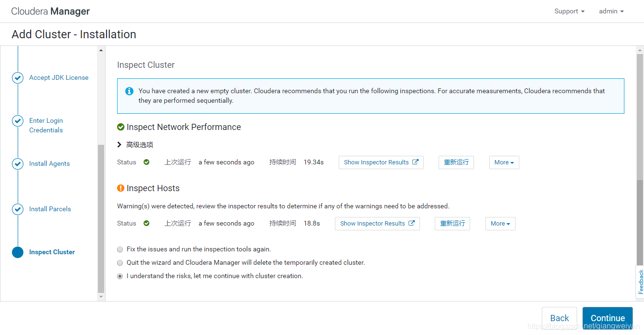
Task: Rerun (重新运行) the Network Performance inspection
Action: click(x=456, y=162)
